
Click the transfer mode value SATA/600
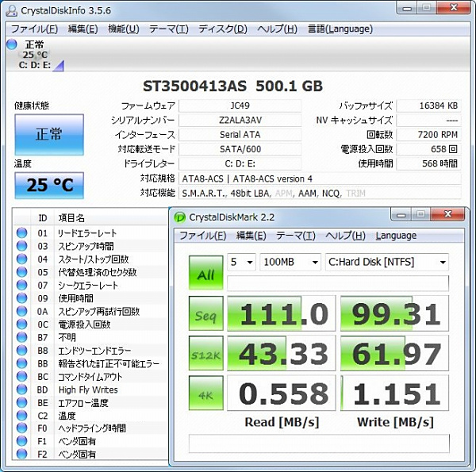240,149
